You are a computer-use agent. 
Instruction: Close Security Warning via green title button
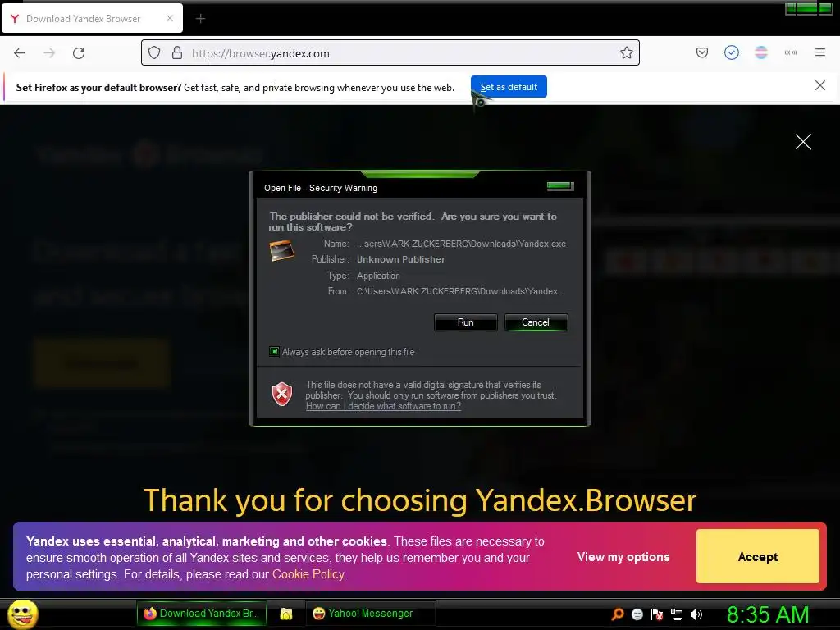560,186
